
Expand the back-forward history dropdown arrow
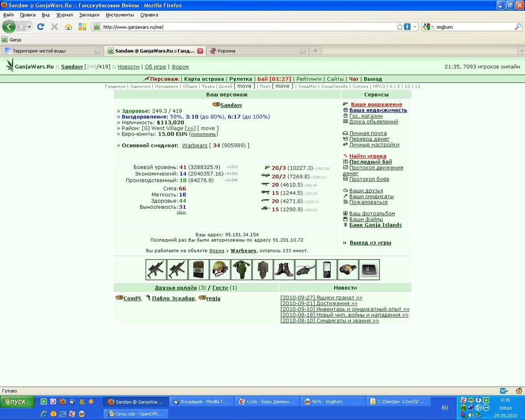29,27
